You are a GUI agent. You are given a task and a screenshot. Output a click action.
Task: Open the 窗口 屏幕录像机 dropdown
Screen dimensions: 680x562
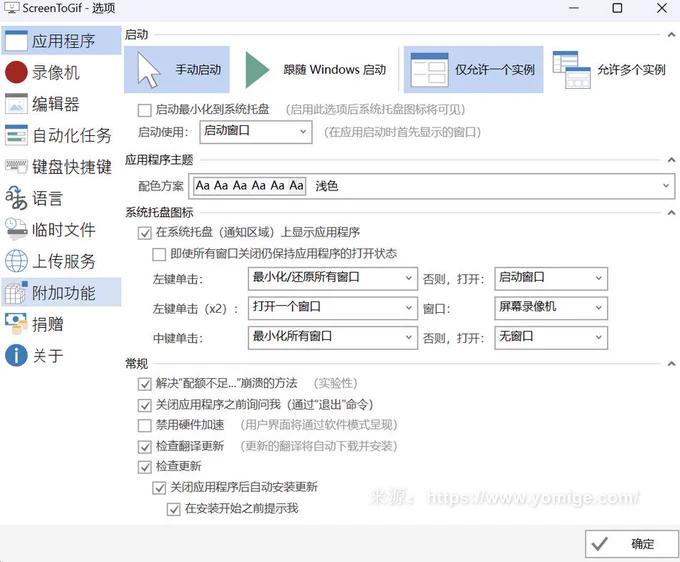551,307
